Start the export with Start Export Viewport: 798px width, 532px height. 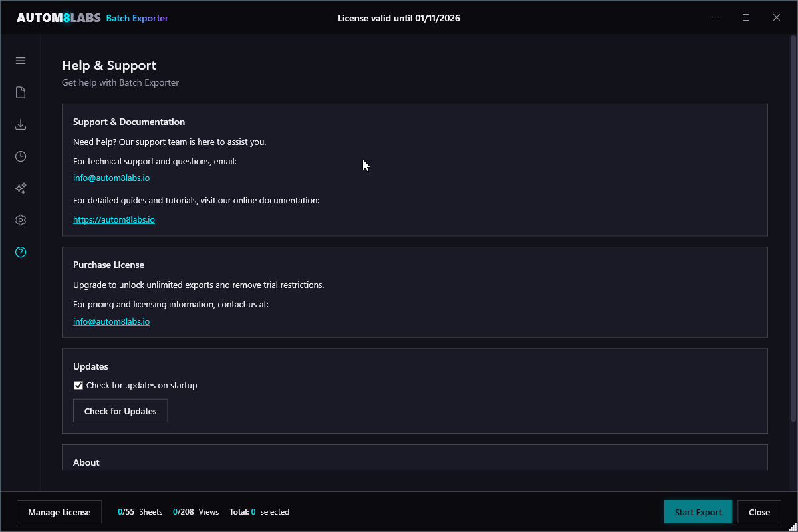[x=698, y=511]
